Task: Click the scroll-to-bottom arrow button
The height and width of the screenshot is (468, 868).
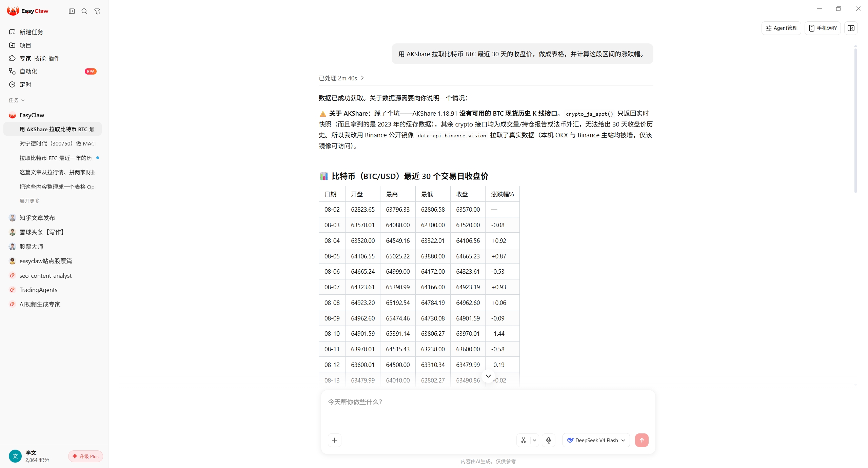Action: click(x=488, y=376)
